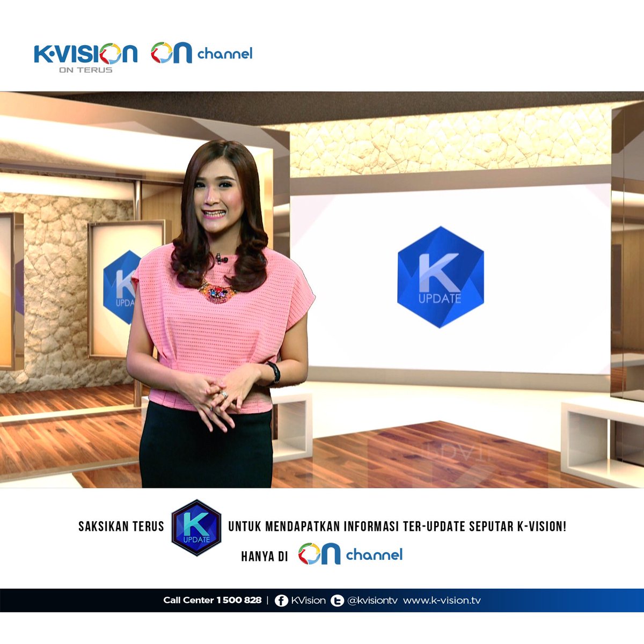Click the large K Update hexagon on studio screen

tap(440, 277)
